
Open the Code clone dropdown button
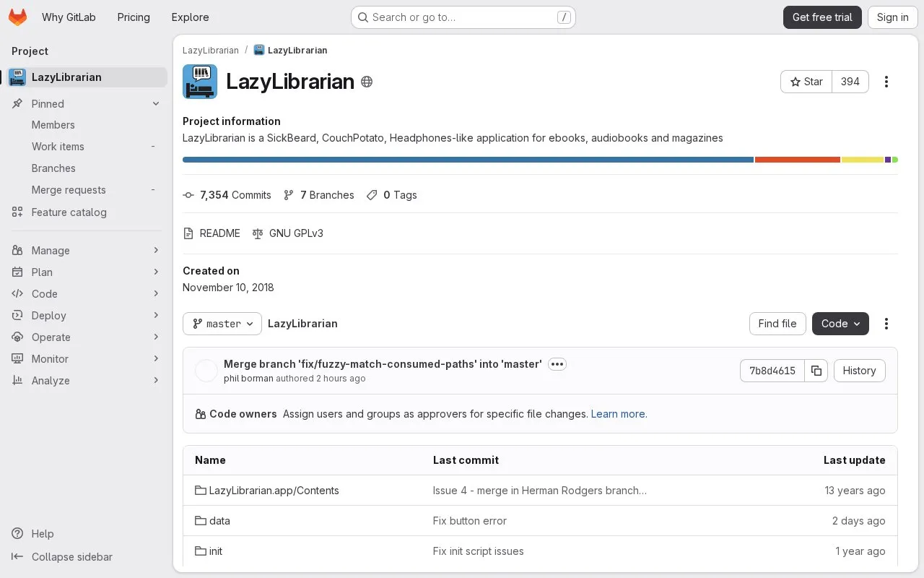click(x=840, y=324)
